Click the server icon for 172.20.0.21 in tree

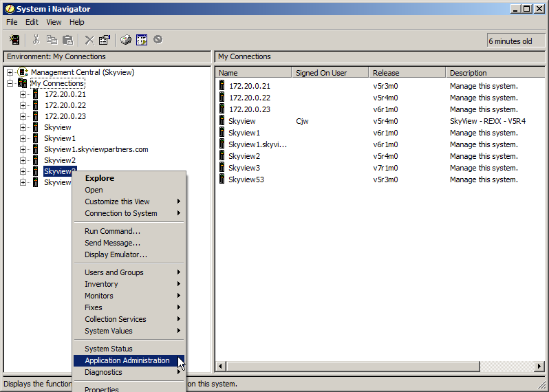35,94
